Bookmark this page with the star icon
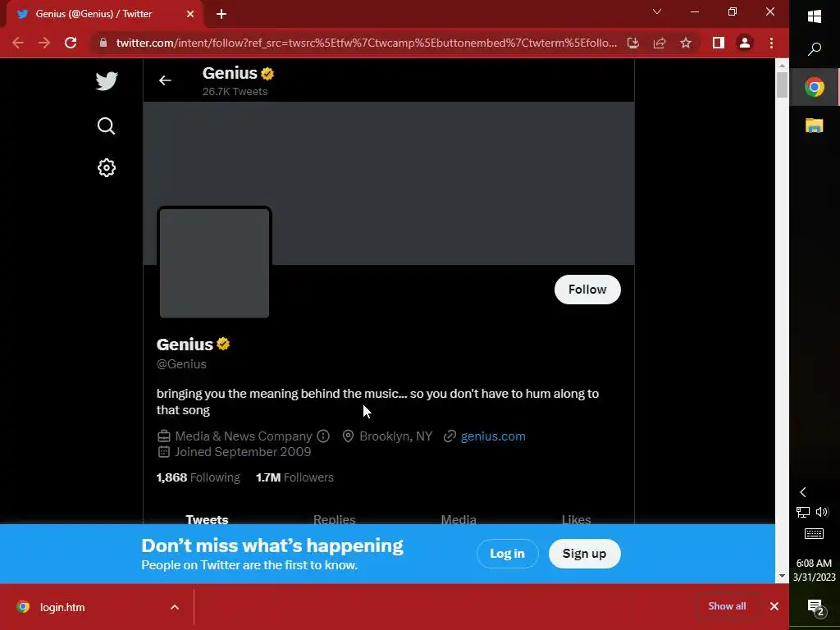This screenshot has height=630, width=840. (686, 43)
